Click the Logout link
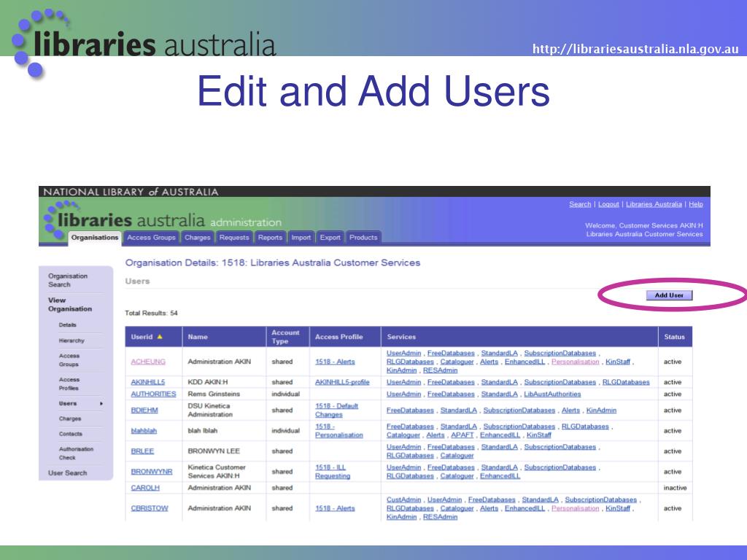Image resolution: width=747 pixels, height=560 pixels. (x=608, y=204)
